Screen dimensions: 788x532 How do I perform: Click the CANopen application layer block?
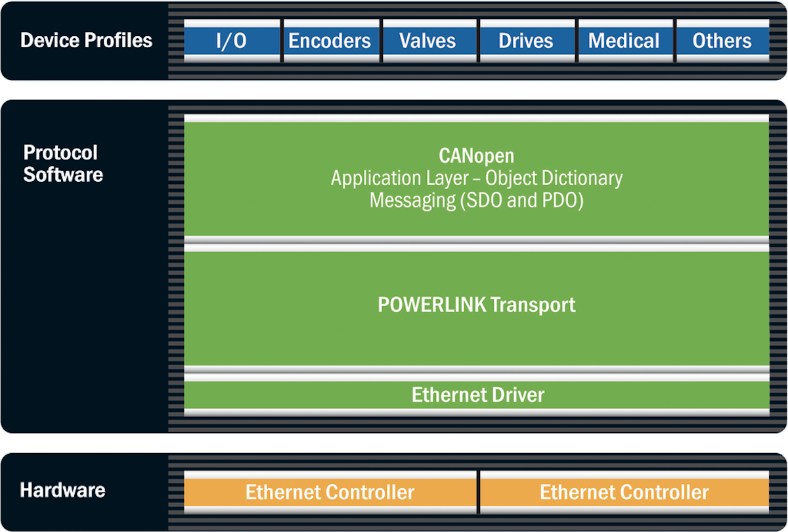click(476, 177)
